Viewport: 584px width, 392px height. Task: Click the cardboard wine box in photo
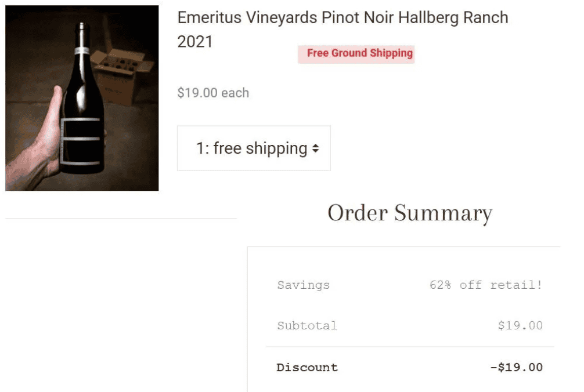point(123,72)
